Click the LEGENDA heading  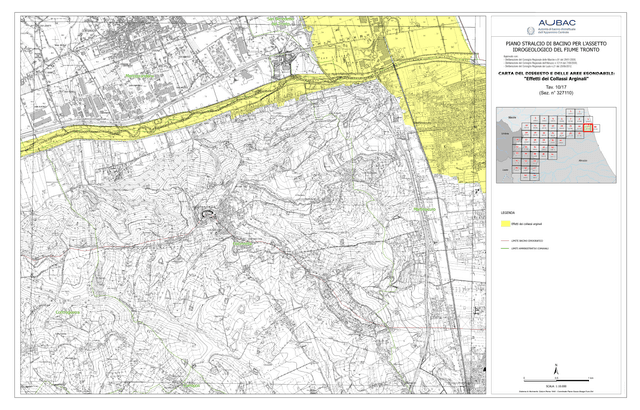[x=508, y=213]
